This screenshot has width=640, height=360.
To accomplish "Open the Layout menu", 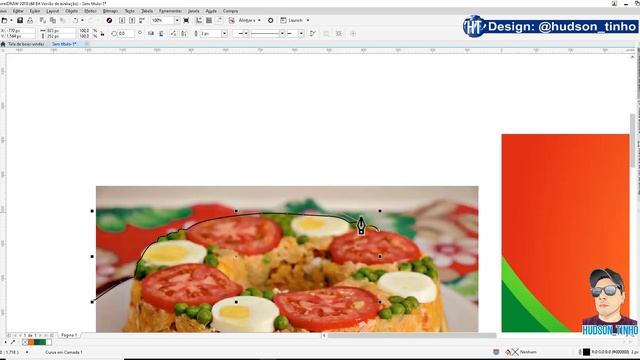I will tap(52, 11).
